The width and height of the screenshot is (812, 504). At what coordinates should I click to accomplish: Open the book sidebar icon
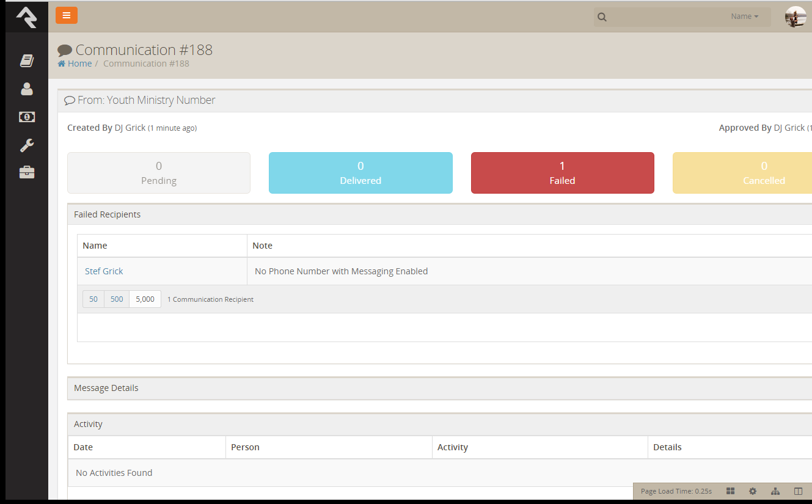click(27, 60)
